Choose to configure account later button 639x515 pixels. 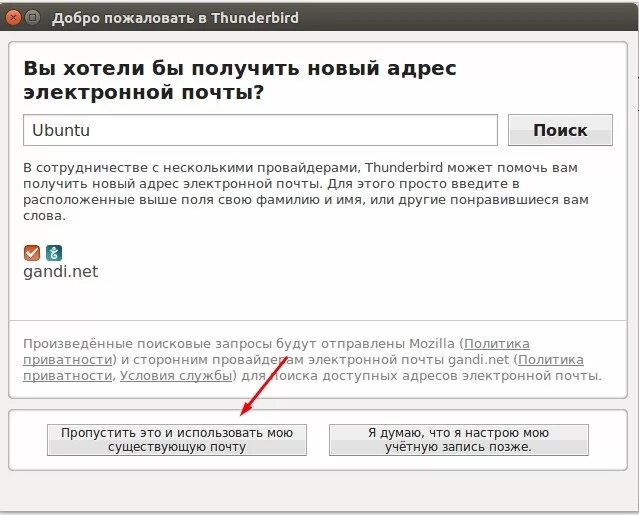[x=458, y=440]
